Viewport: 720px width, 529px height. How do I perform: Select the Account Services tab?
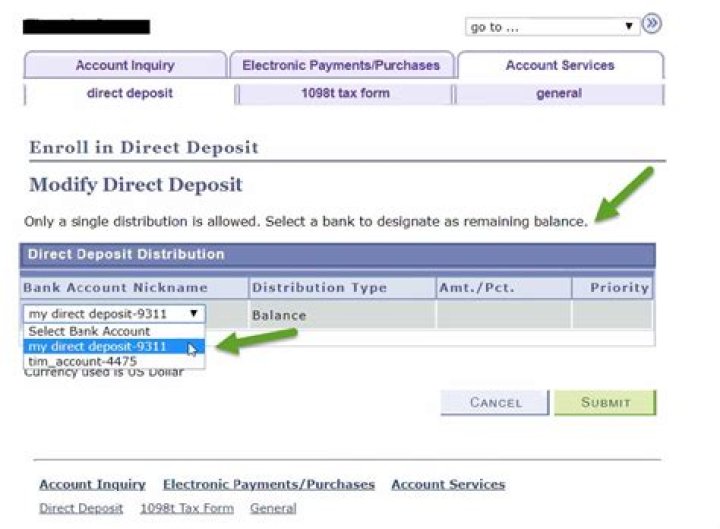point(560,66)
